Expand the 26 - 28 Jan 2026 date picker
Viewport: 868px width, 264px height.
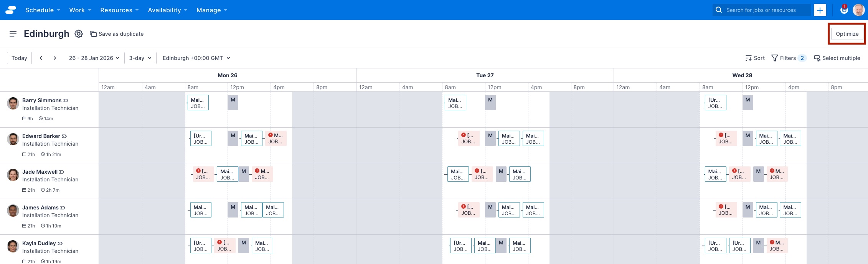coord(94,58)
